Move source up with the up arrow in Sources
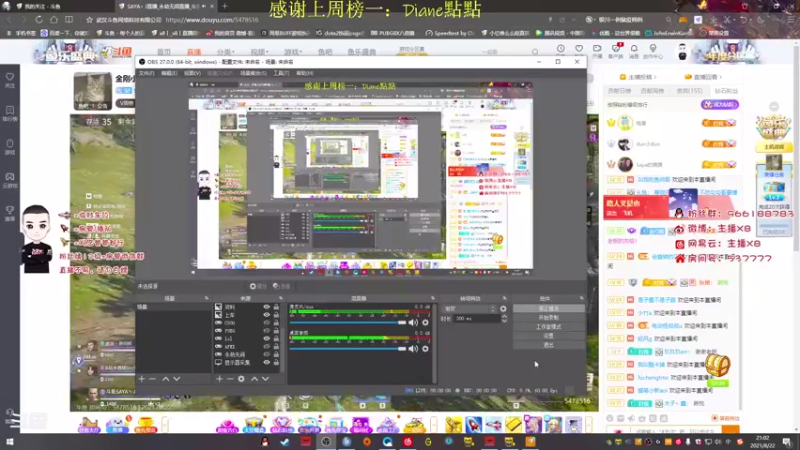Screen dimensions: 800x450 tap(254, 379)
